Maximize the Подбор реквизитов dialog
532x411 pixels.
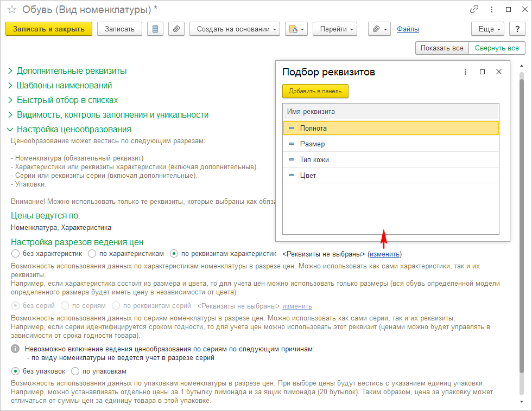[x=482, y=72]
